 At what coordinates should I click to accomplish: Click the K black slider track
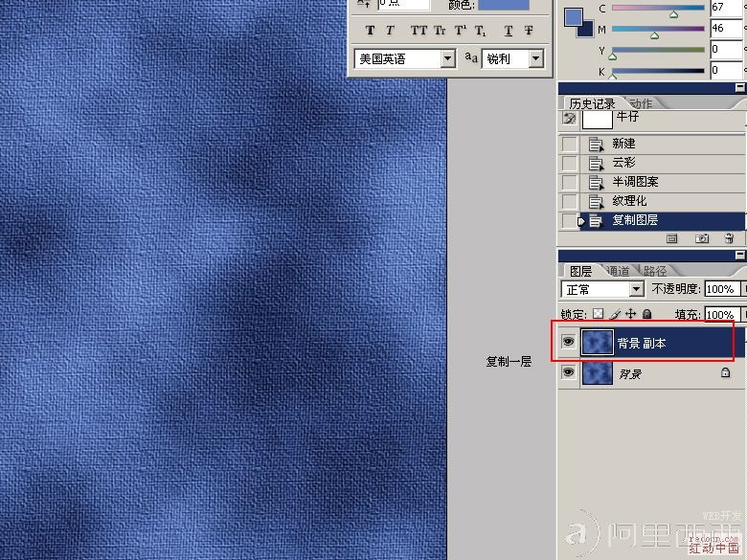tap(658, 71)
